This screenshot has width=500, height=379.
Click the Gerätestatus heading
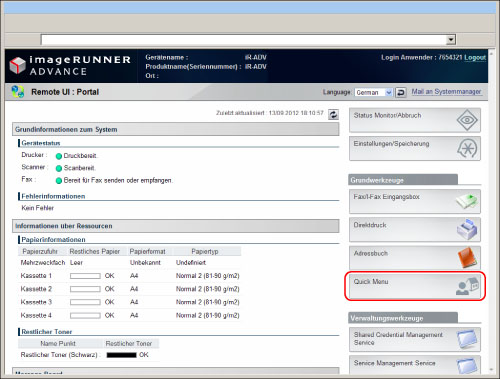click(x=41, y=143)
